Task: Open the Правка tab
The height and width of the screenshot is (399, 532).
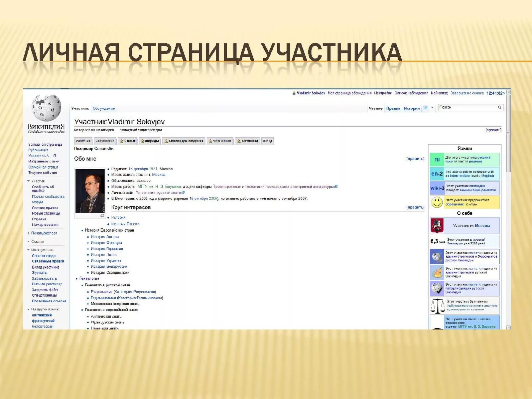Action: [x=393, y=108]
